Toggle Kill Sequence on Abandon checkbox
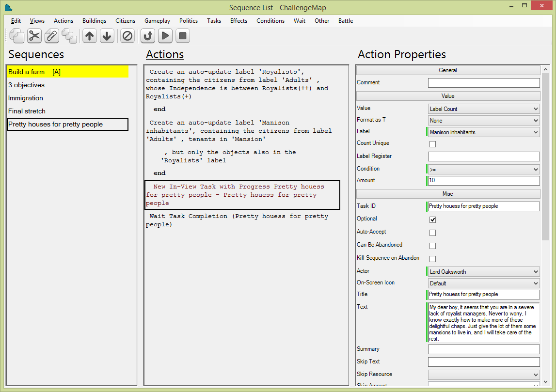The image size is (556, 392). coord(432,259)
